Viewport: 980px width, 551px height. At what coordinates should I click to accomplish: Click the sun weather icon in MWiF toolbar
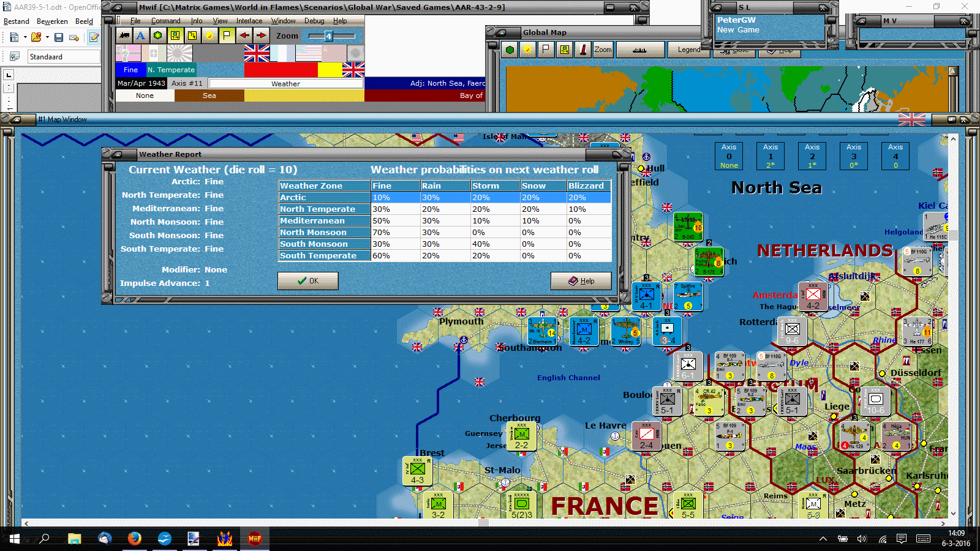(x=209, y=36)
